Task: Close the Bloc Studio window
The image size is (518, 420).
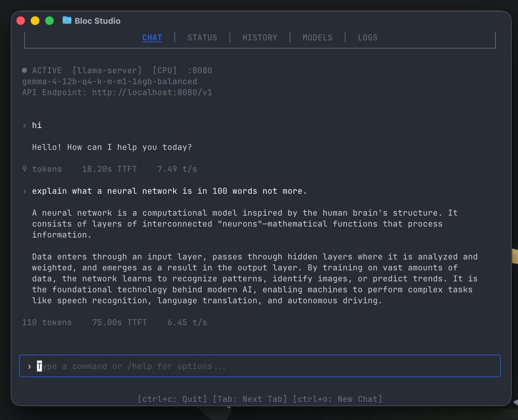Action: 20,21
